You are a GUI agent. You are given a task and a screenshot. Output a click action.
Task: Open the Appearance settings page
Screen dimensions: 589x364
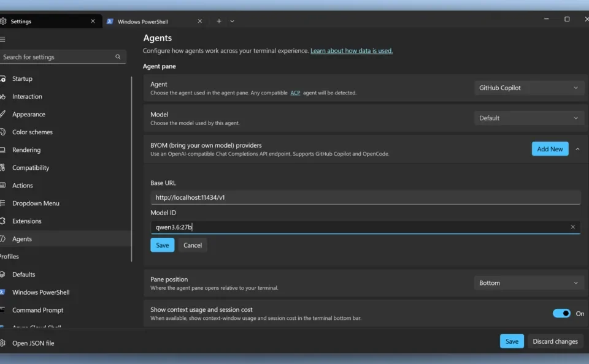pyautogui.click(x=66, y=114)
